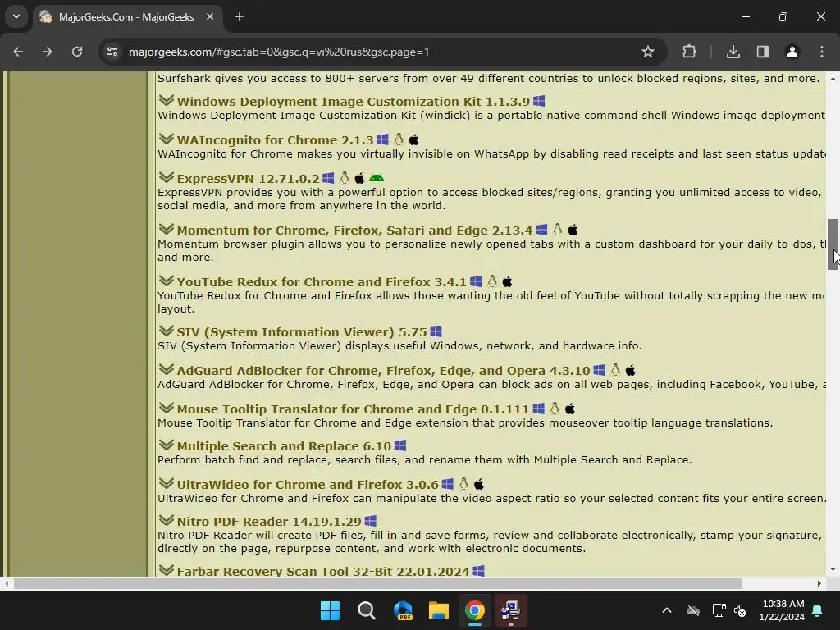Screen dimensions: 840x630
Task: Open the Chrome three-dot menu
Action: point(822,52)
